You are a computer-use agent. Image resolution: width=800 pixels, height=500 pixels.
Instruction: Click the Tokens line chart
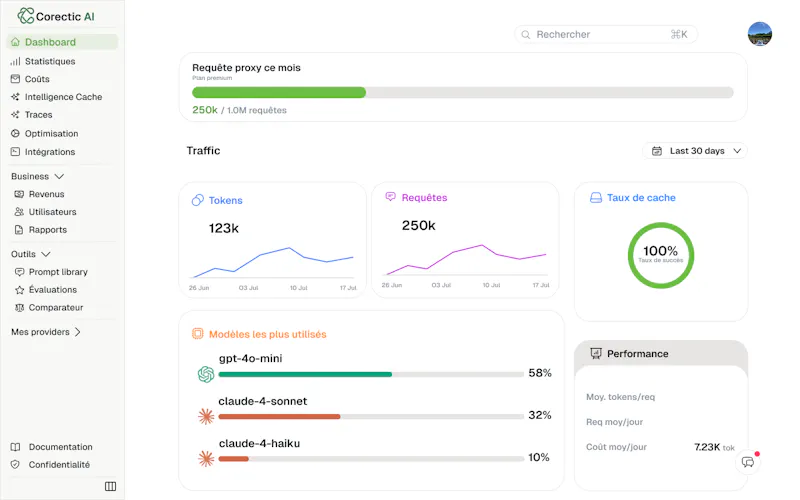click(273, 261)
